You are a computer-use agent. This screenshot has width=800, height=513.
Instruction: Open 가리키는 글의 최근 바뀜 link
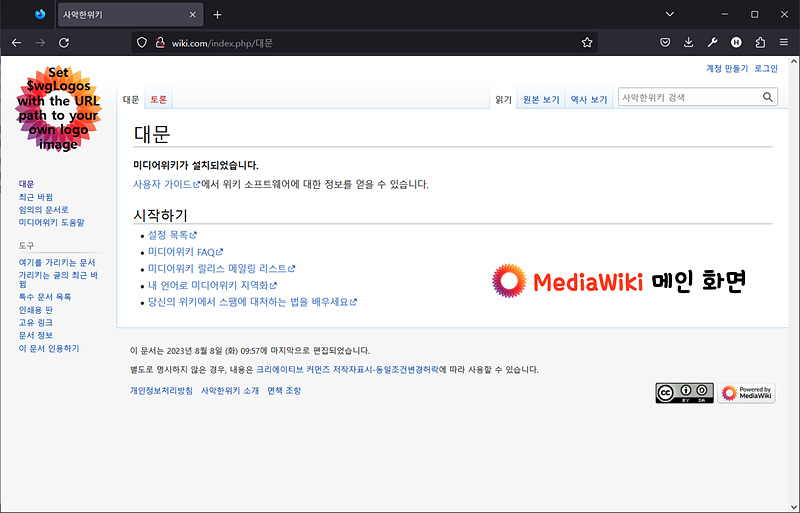pos(58,279)
